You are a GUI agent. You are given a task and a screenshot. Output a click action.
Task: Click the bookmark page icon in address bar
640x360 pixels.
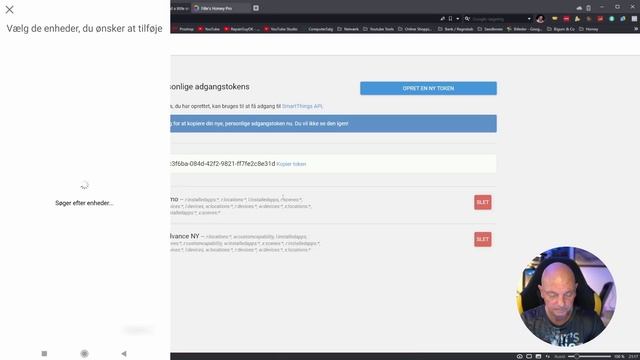450,19
